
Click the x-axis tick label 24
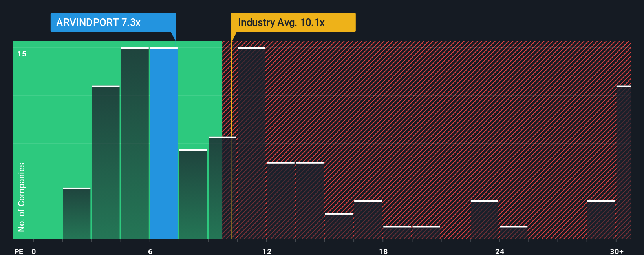coord(499,251)
